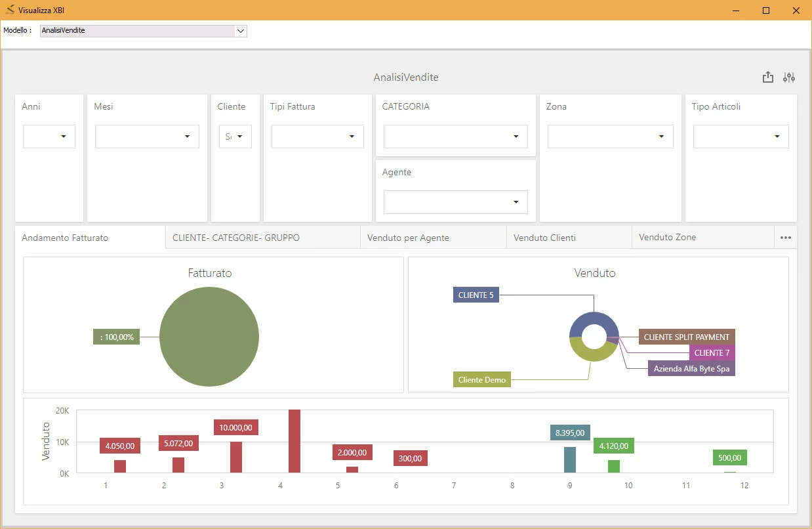Screen dimensions: 812x529
Task: Expand the Agente dropdown
Action: point(456,202)
